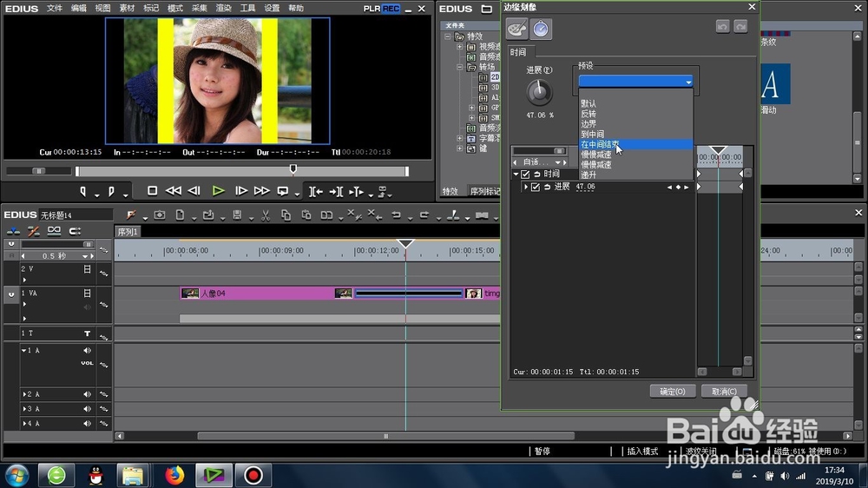
Task: Click the Loop playback icon
Action: tap(283, 191)
